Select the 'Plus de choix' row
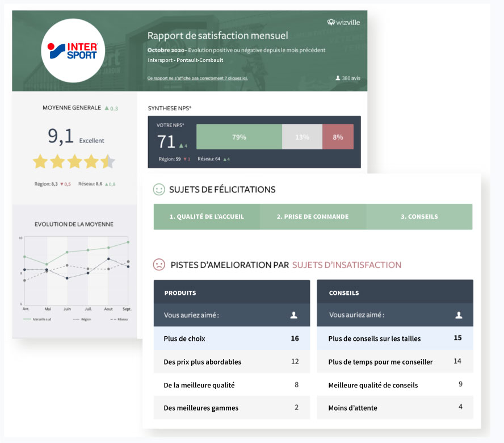This screenshot has width=504, height=443. [232, 338]
